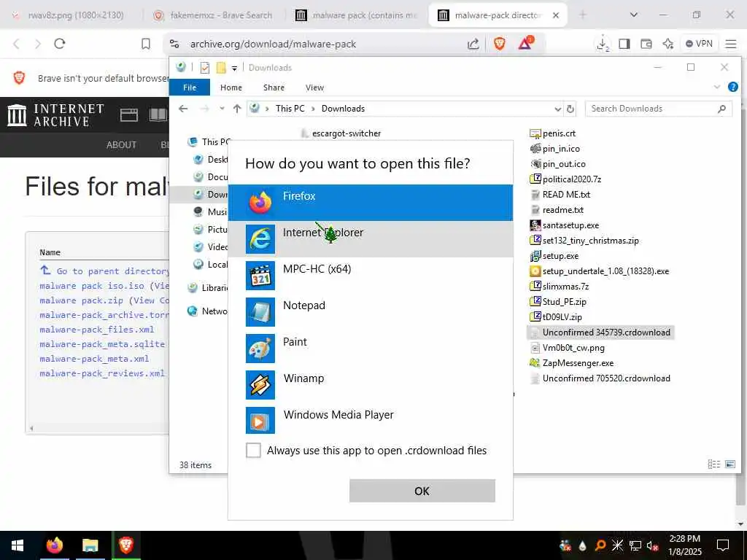Open the View ribbon tab
Image resolution: width=747 pixels, height=560 pixels.
[x=314, y=87]
